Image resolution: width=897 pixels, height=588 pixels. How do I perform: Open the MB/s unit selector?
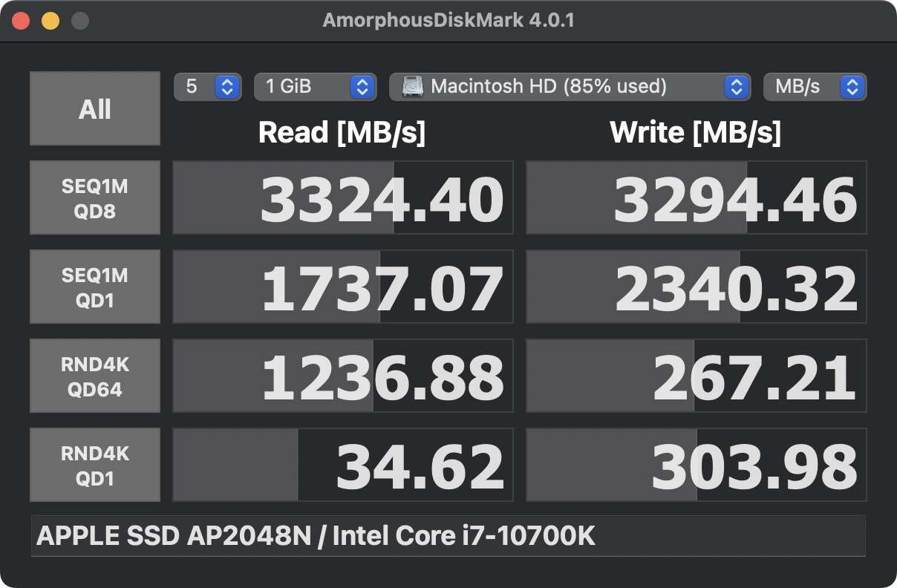[815, 87]
